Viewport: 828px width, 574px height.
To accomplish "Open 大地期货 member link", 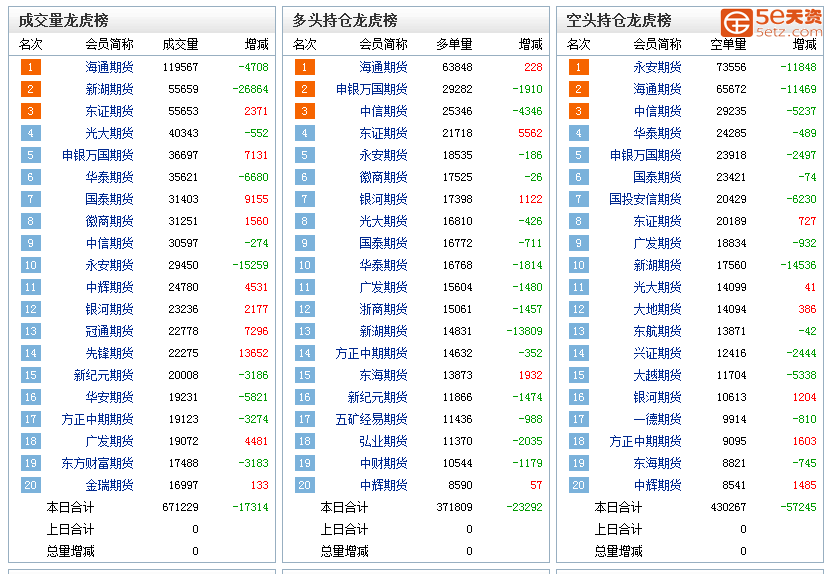I will (657, 309).
